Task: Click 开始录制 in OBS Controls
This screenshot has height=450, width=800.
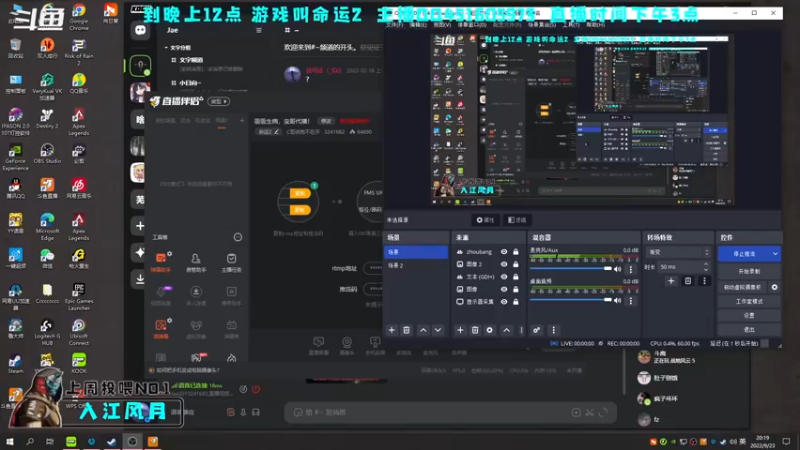Action: coord(748,271)
